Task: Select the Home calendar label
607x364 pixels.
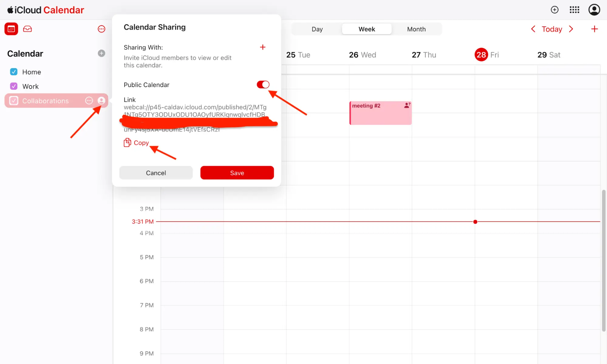Action: pos(32,72)
